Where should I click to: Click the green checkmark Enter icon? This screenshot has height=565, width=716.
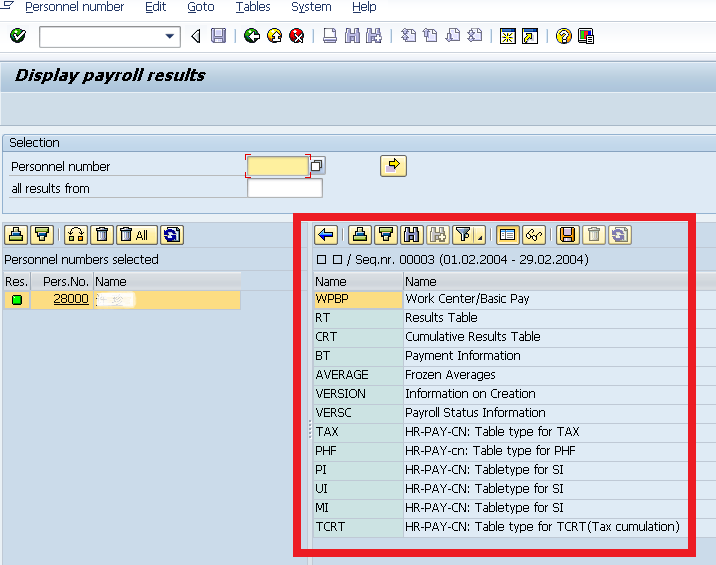[18, 36]
